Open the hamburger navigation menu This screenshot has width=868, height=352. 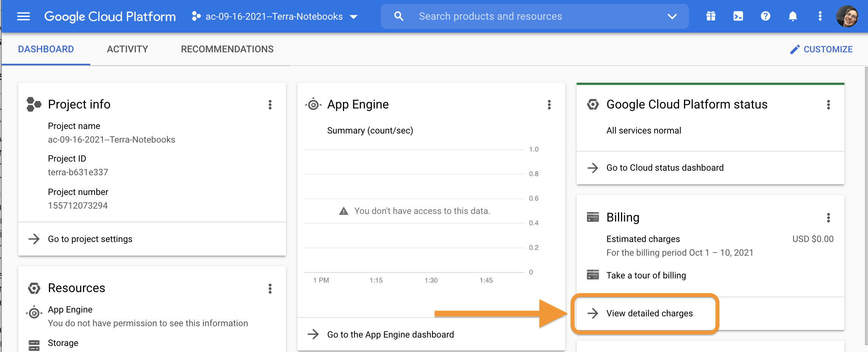[x=24, y=16]
